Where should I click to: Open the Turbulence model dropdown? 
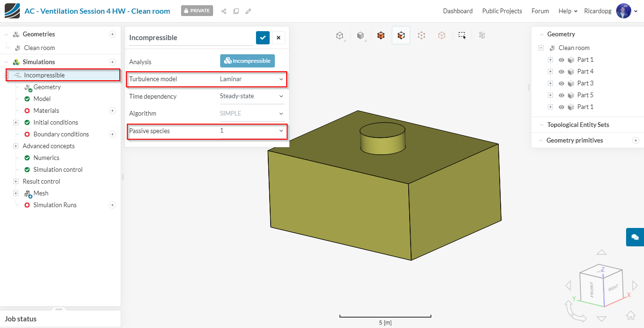pos(252,79)
